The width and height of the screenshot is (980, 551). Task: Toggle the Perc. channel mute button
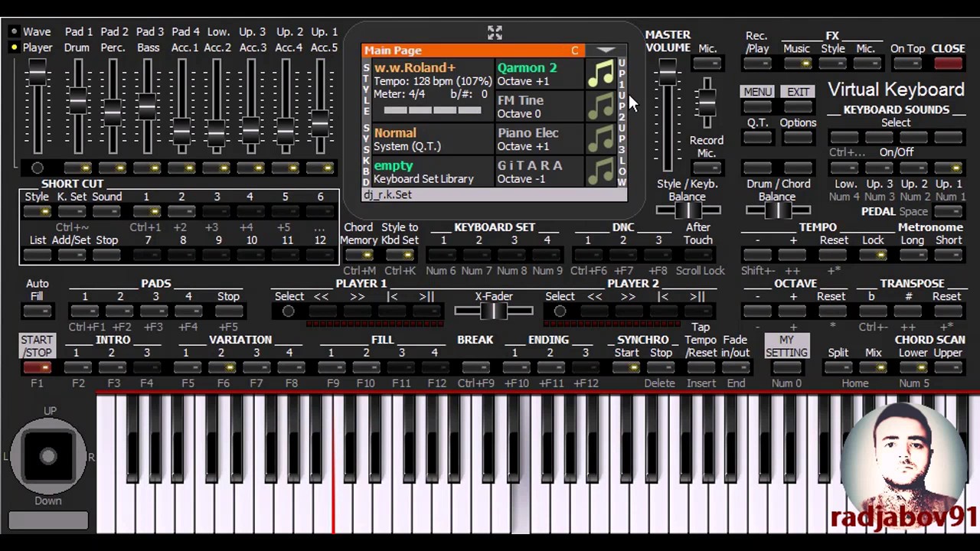click(x=113, y=168)
